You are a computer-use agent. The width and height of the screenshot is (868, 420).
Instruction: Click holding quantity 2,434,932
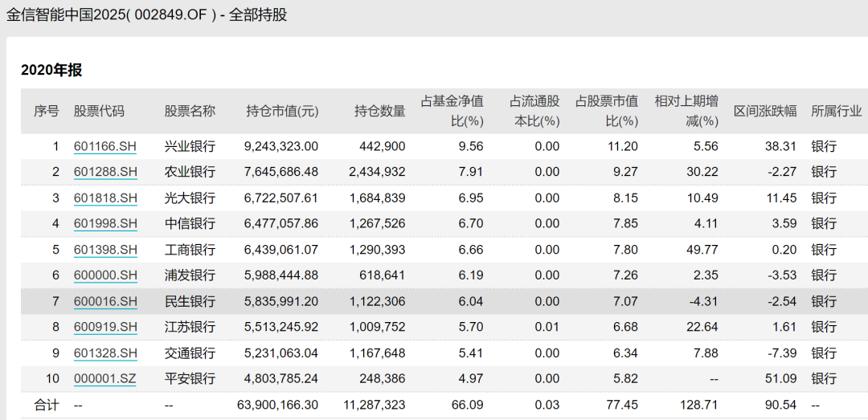pyautogui.click(x=377, y=172)
